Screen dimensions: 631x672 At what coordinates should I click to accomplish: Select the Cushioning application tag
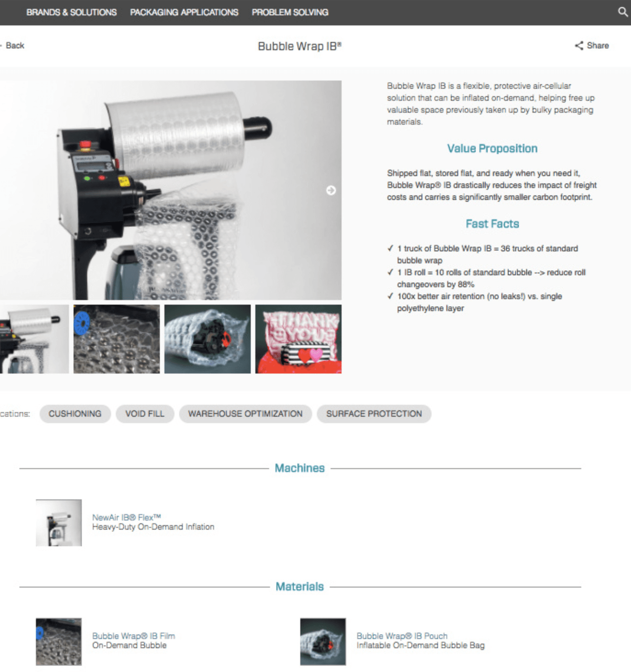[x=75, y=414]
